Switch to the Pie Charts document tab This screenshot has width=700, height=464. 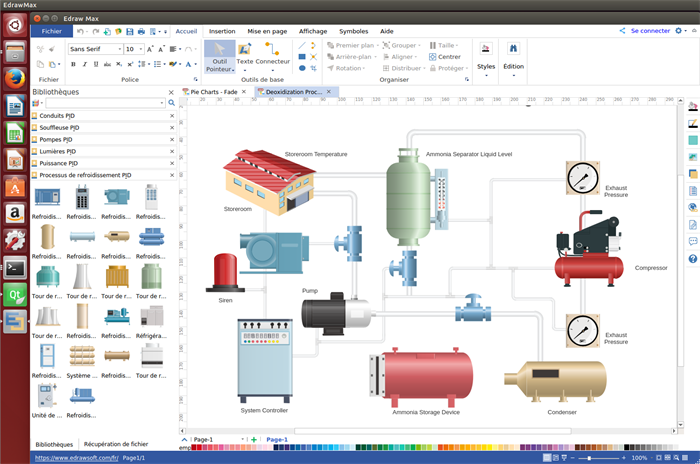click(x=214, y=91)
